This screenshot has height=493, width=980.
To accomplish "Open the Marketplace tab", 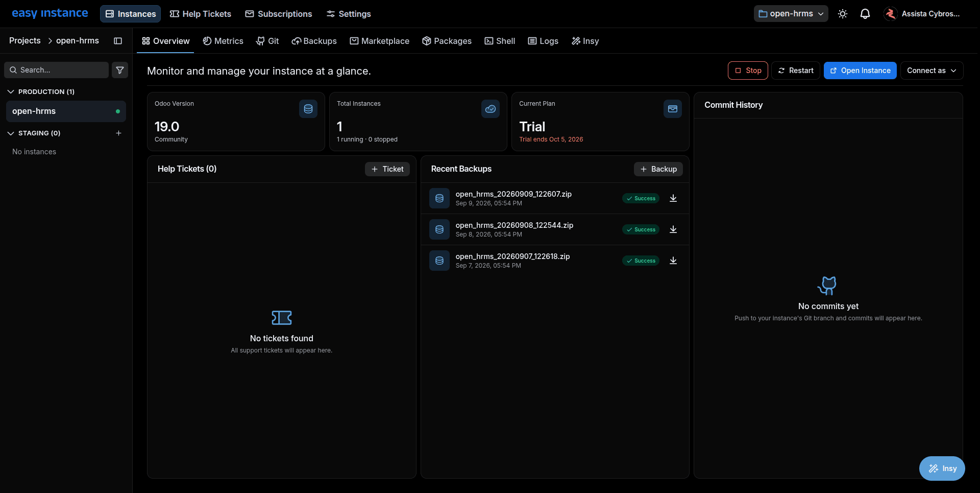I will 379,41.
